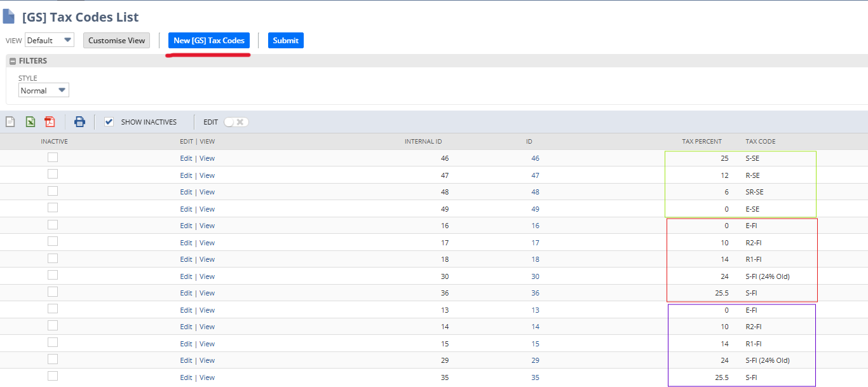
Task: Mark internal ID 16 row as inactive
Action: (53, 225)
